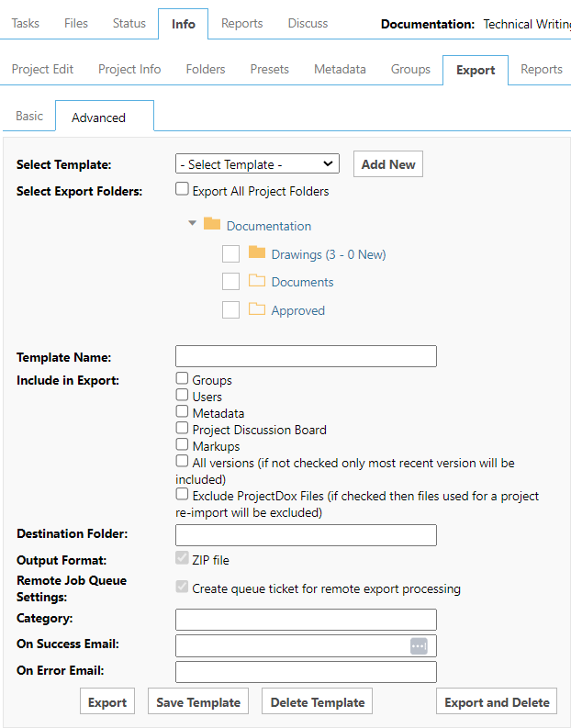Click the Drawings folder icon
This screenshot has height=728, width=571.
tap(257, 253)
